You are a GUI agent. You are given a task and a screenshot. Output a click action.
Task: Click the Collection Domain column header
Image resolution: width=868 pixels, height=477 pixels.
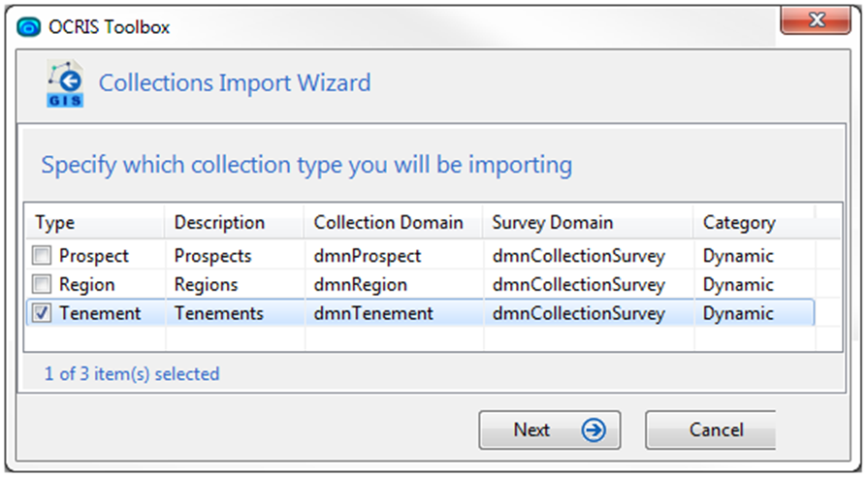pos(393,222)
